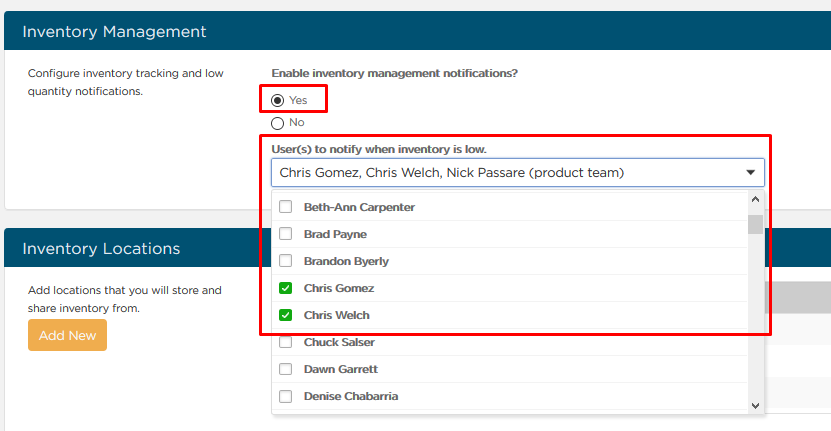This screenshot has height=431, width=831.
Task: Select the Yes radio button
Action: [278, 100]
